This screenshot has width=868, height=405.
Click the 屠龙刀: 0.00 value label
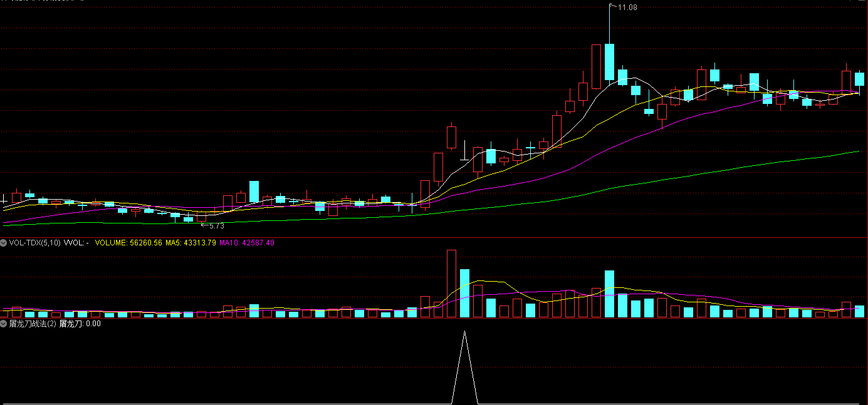click(x=80, y=324)
